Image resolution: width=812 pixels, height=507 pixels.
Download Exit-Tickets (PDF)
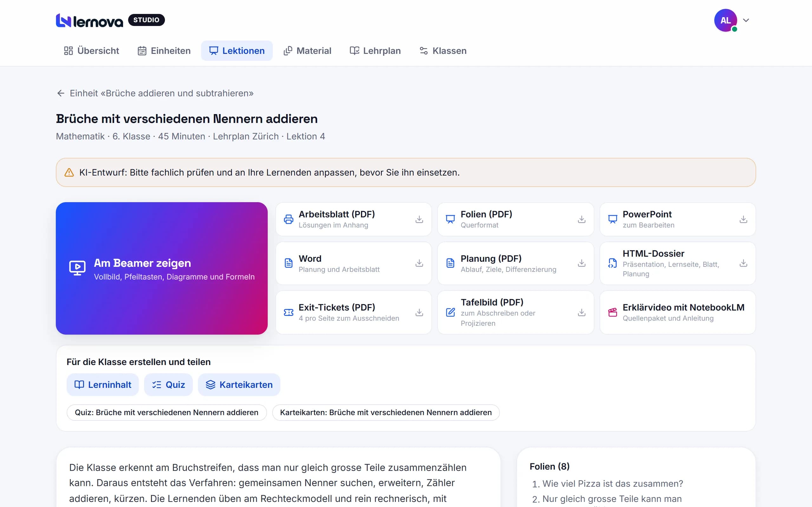coord(419,312)
